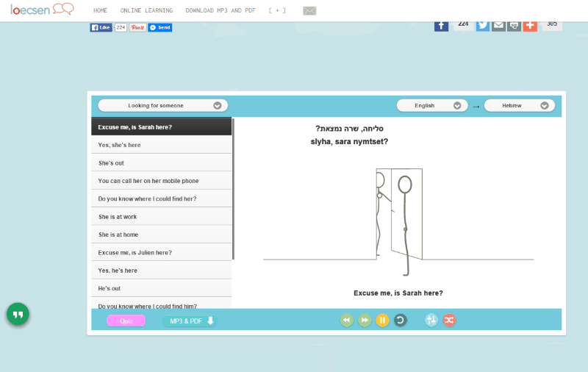Share via the Facebook icon at top right

(x=442, y=26)
